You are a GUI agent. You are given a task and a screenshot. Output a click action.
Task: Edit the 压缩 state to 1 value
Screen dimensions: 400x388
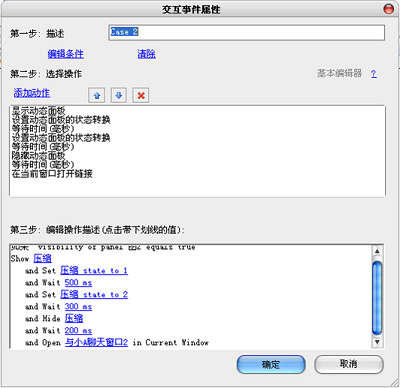click(x=94, y=270)
